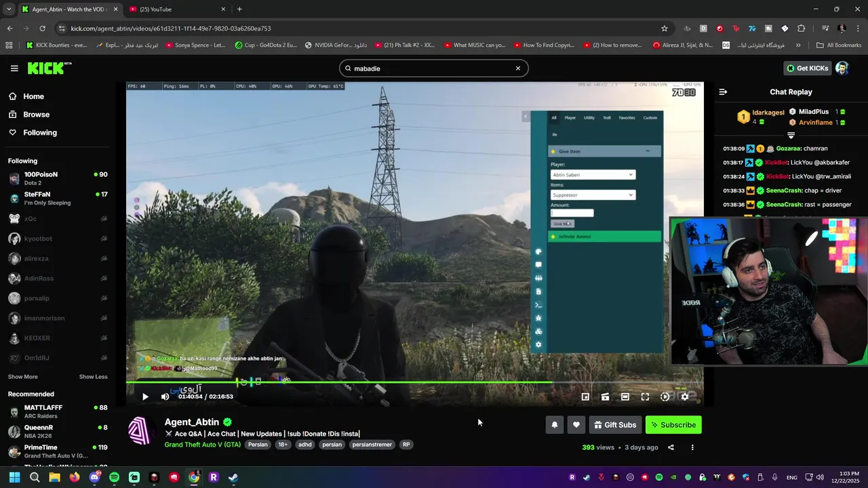Open the Agent_Abtin channel avatar
The height and width of the screenshot is (488, 868).
pyautogui.click(x=140, y=431)
